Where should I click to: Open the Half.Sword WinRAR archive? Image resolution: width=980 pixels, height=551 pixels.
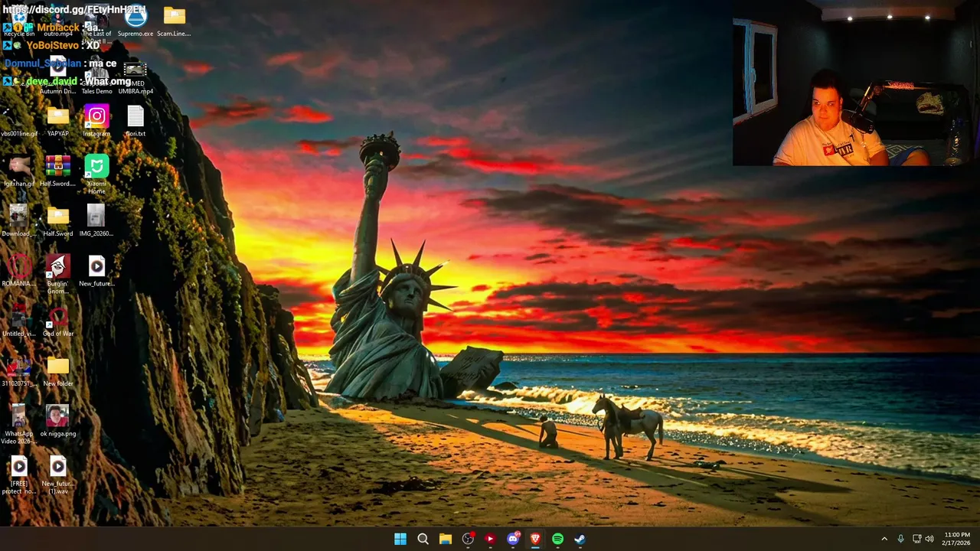click(58, 171)
